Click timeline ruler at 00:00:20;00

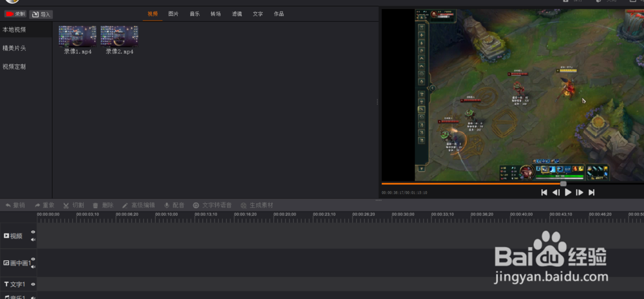285,215
